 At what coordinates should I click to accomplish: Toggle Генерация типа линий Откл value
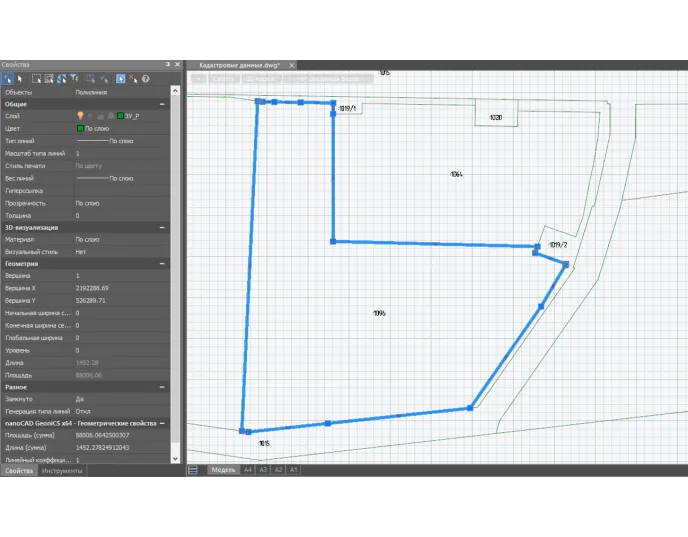pos(120,411)
